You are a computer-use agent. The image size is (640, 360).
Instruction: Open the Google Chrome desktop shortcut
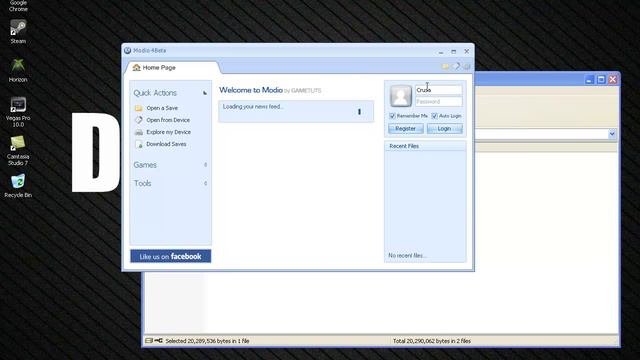click(x=18, y=6)
